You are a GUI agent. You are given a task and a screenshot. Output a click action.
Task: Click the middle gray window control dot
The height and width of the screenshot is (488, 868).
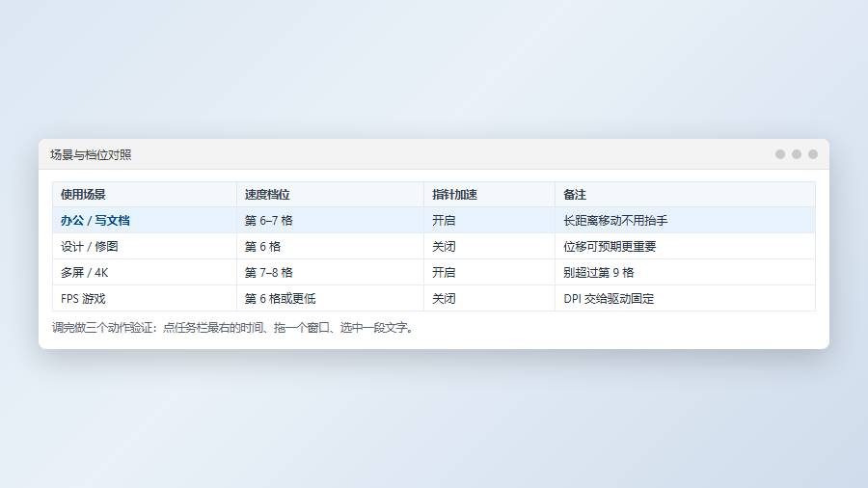tap(797, 154)
